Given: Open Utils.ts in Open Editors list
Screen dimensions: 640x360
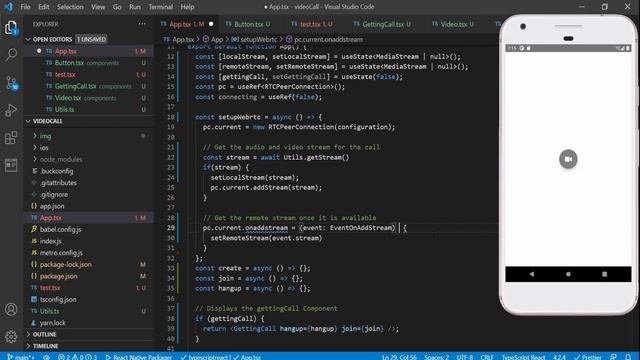Looking at the screenshot, I should (64, 109).
